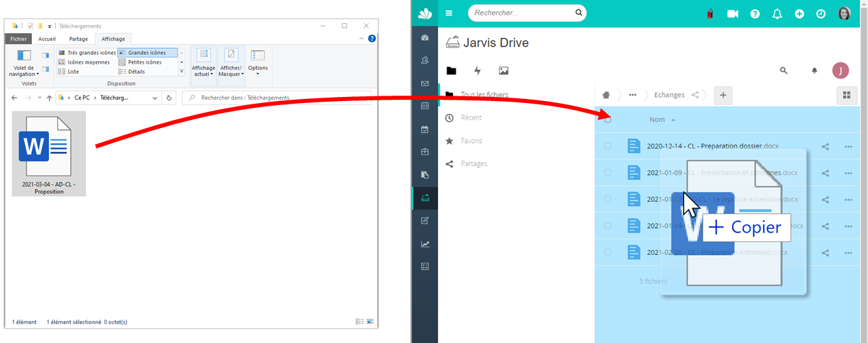Open the user profile photo avatar
The width and height of the screenshot is (868, 343).
coord(844,14)
